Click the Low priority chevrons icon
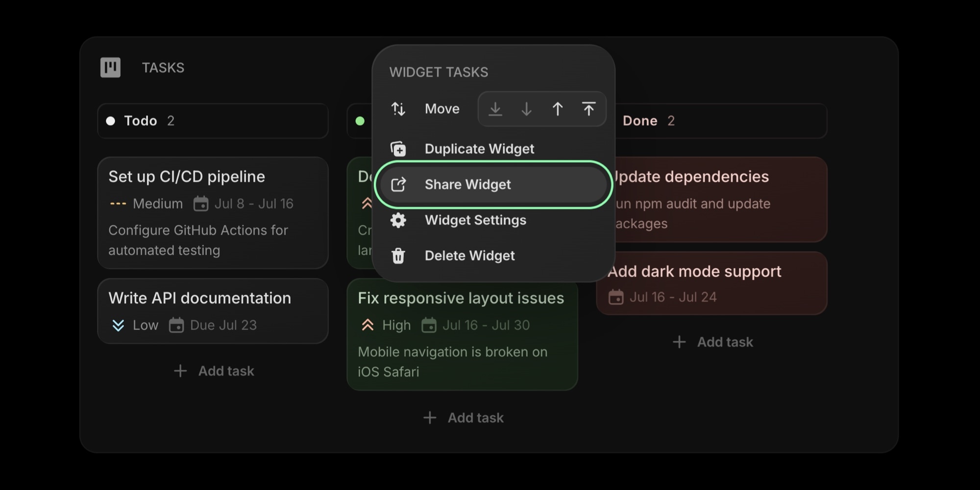 pyautogui.click(x=118, y=325)
